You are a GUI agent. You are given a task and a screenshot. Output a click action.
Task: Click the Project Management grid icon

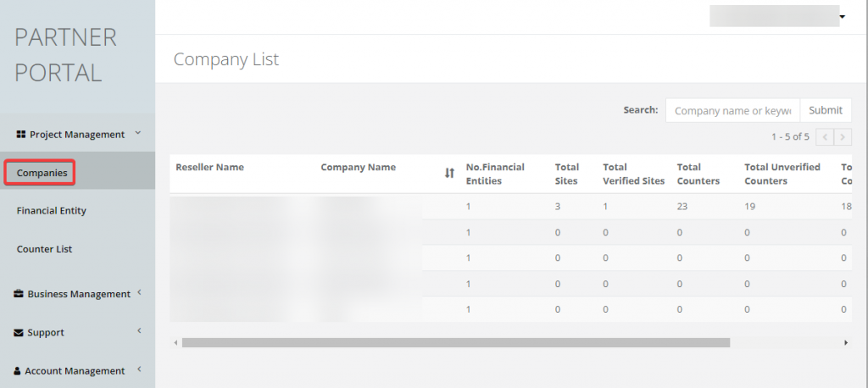[x=21, y=135]
